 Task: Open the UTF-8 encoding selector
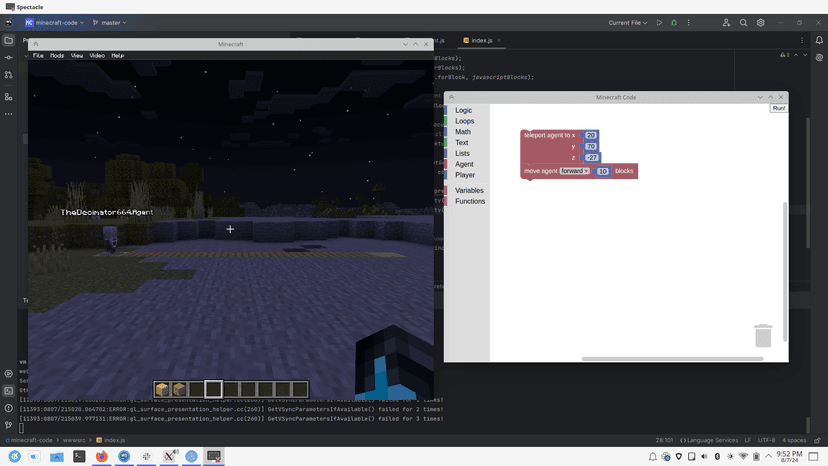click(x=767, y=440)
